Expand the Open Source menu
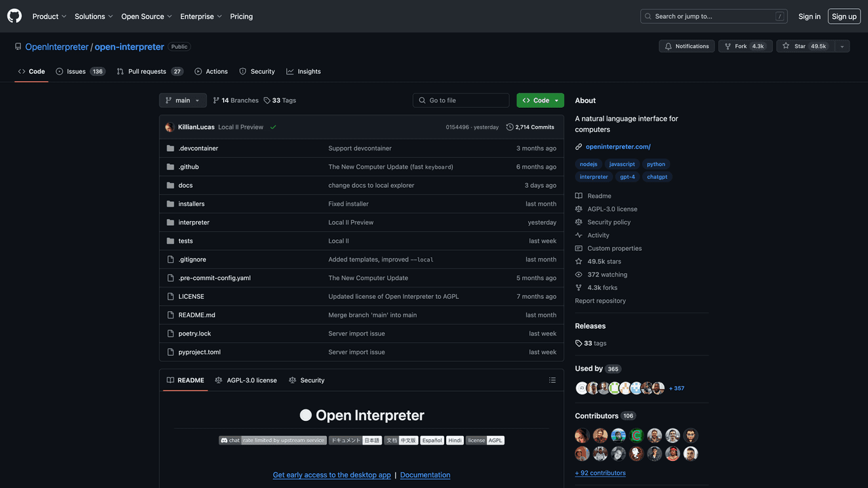868x488 pixels. (x=146, y=16)
